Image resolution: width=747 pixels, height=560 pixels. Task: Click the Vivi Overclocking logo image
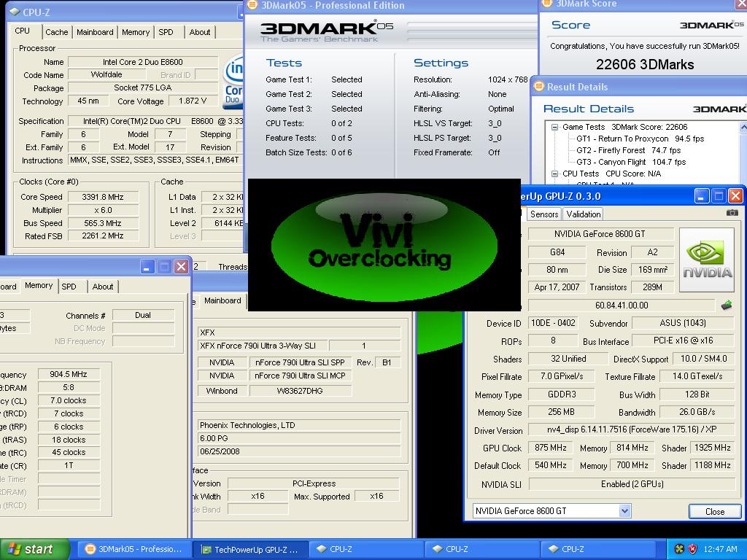[384, 245]
